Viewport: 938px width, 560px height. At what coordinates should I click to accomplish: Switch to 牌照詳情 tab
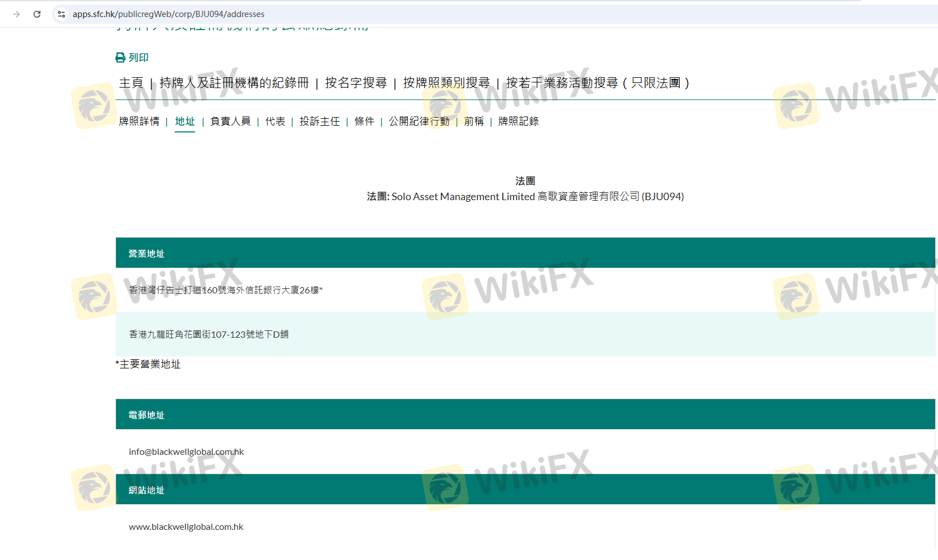pos(139,121)
